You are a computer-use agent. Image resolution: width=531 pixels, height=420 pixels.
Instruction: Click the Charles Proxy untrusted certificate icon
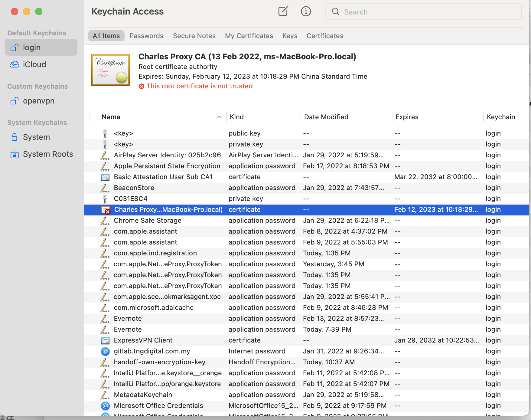pyautogui.click(x=106, y=210)
